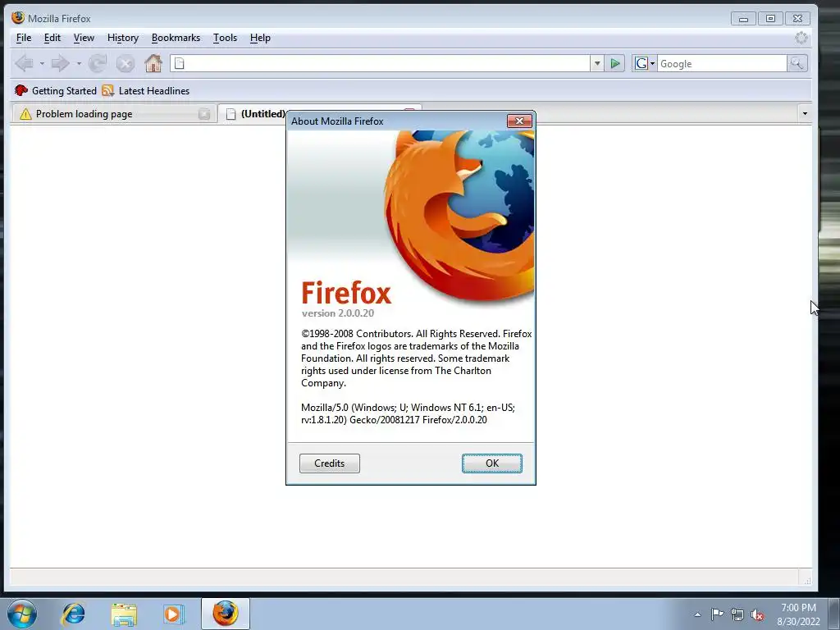Click the Firefox logo in About dialog
Image resolution: width=840 pixels, height=630 pixels.
click(459, 217)
